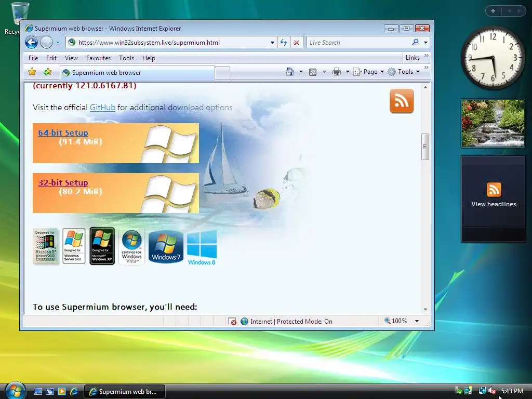Screen dimensions: 532x399
Task: Launch Internet Explorer from quick launch
Action: (74, 392)
